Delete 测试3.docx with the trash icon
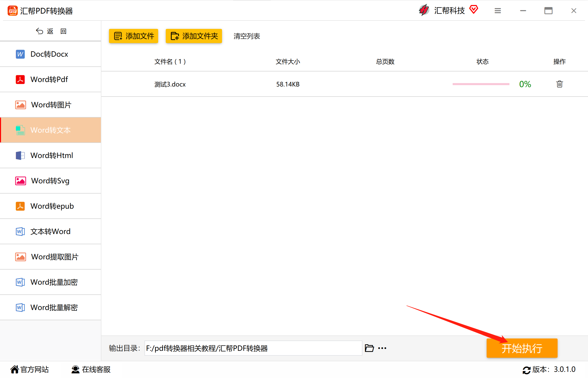Image resolution: width=588 pixels, height=378 pixels. [x=560, y=84]
